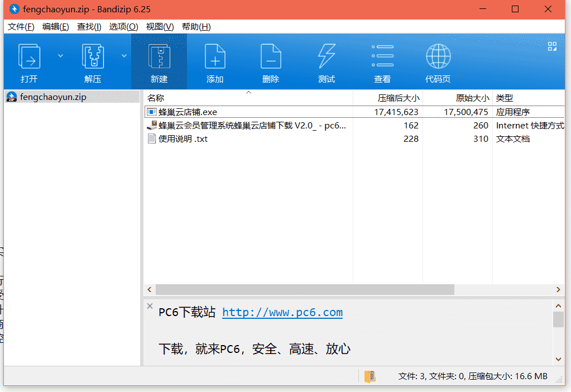Screen dimensions: 571x392
Task: Click the zip icon beside fengchaoyun.zip in the tree
Action: pyautogui.click(x=12, y=97)
